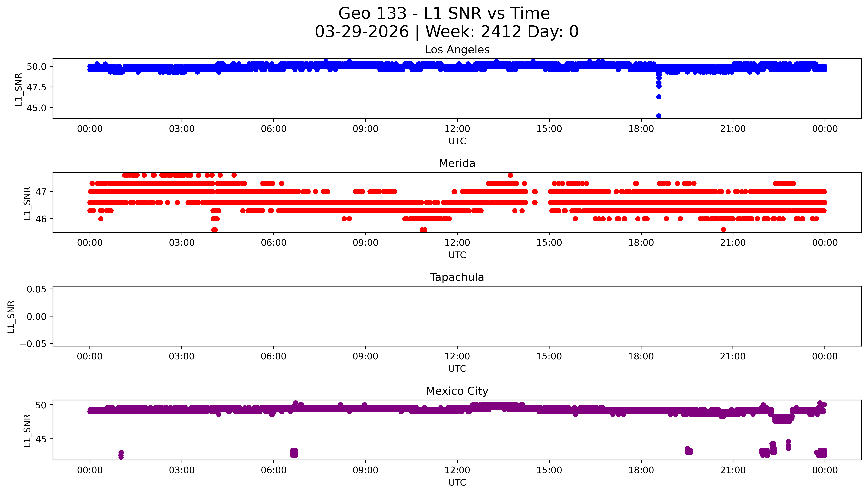868x494 pixels.
Task: Click the 'Tapachula' subplot title
Action: tap(457, 277)
